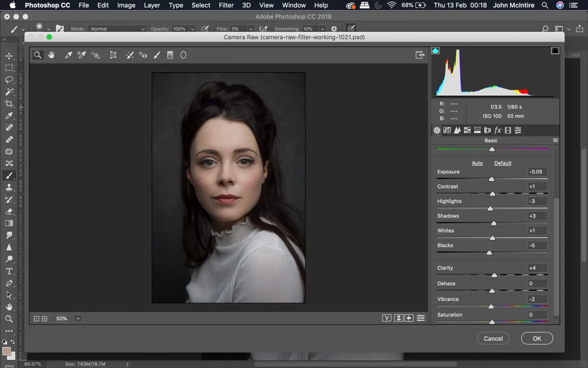Screen dimensions: 588x368
Task: Open the Flow percentage dropdown
Action: [250, 29]
